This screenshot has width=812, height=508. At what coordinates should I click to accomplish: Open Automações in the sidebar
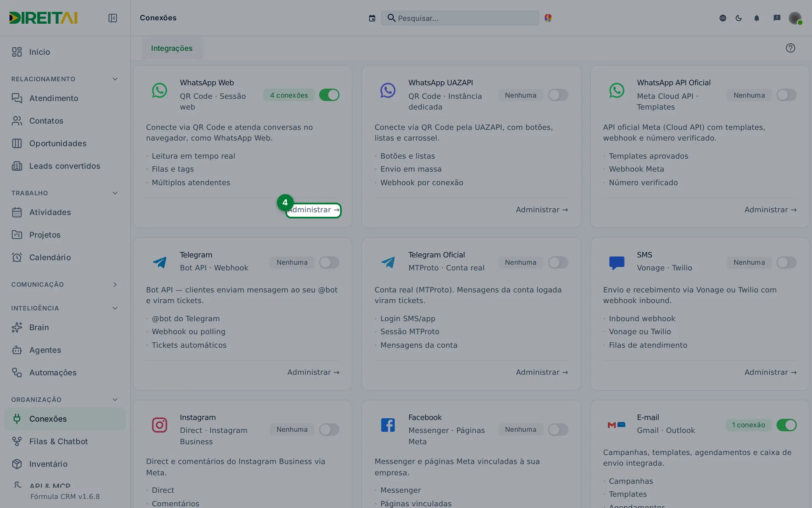pyautogui.click(x=65, y=373)
